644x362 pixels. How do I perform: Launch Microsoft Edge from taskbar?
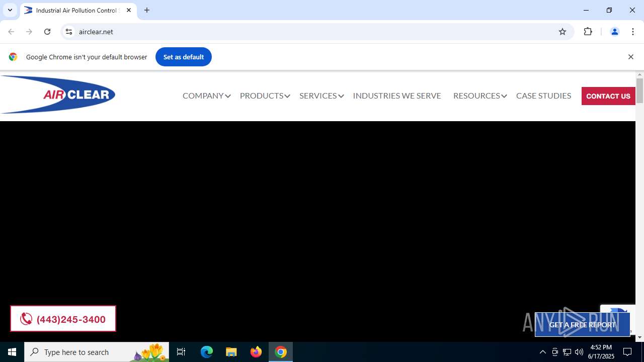click(207, 352)
